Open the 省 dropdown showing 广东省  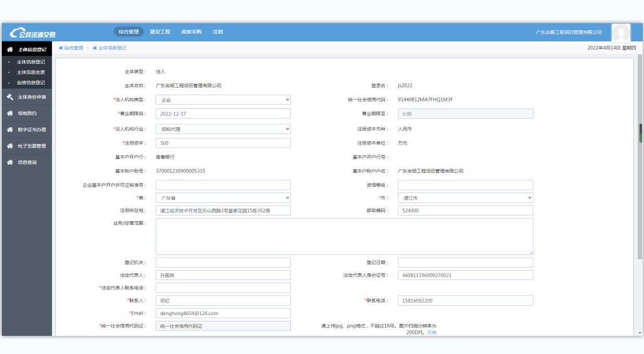click(223, 198)
